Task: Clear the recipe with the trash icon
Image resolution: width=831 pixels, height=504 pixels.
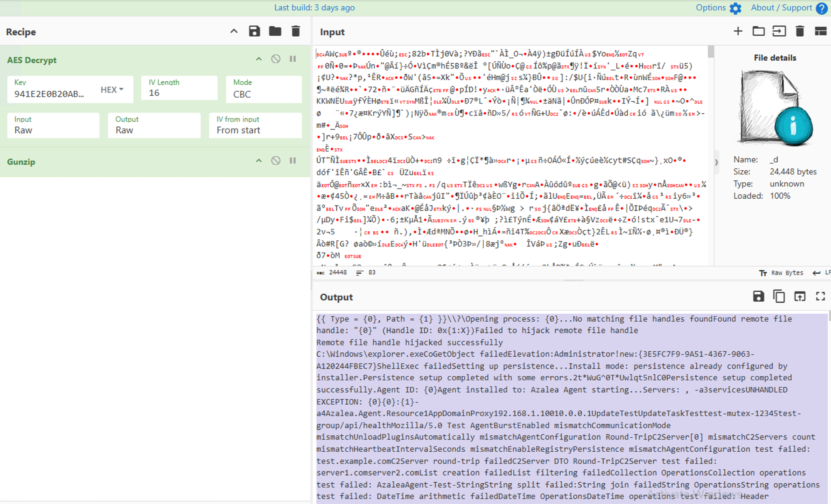Action: tap(296, 31)
